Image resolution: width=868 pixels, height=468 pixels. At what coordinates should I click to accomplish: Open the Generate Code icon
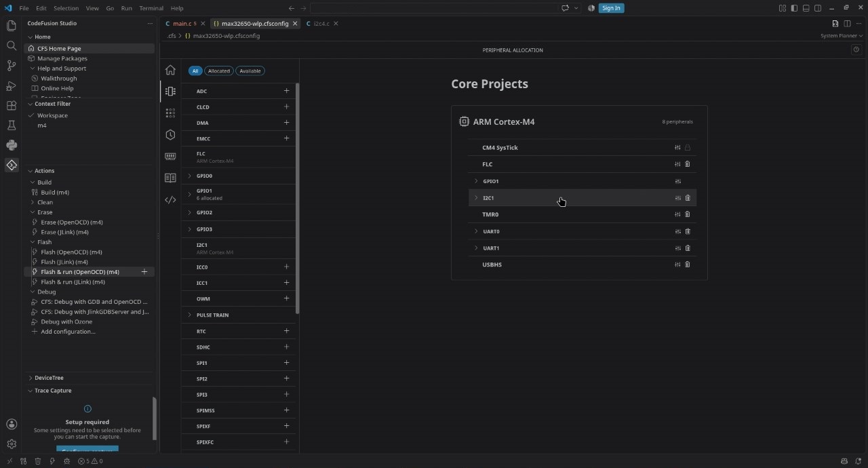click(x=170, y=199)
